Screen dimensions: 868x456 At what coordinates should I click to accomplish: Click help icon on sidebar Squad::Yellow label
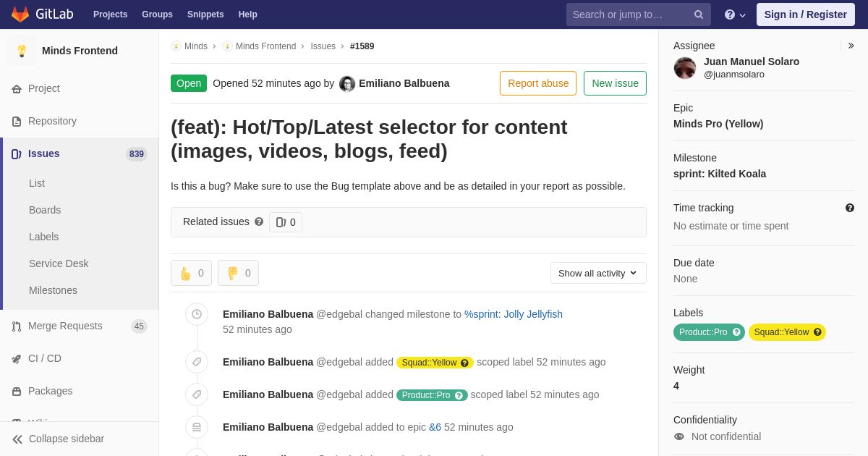coord(817,332)
